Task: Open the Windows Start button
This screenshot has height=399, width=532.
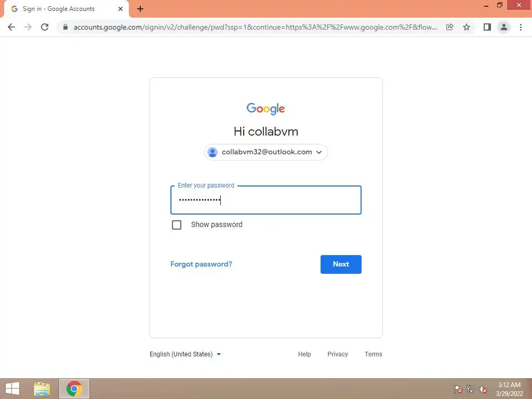Action: pyautogui.click(x=12, y=389)
